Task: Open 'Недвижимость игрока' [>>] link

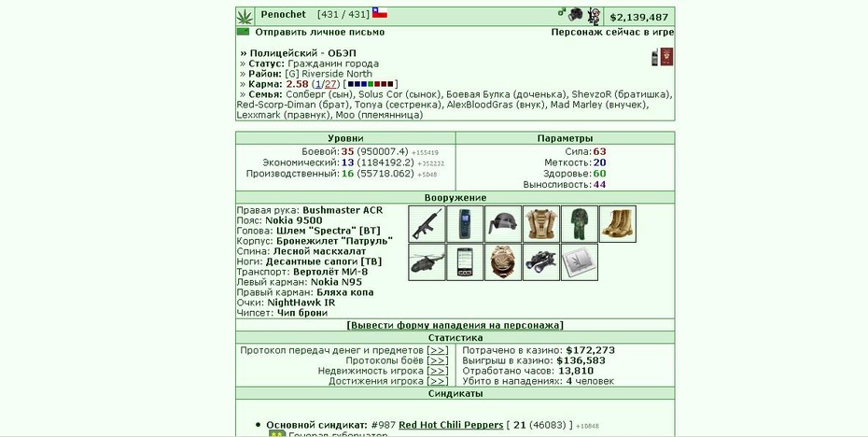Action: click(438, 371)
